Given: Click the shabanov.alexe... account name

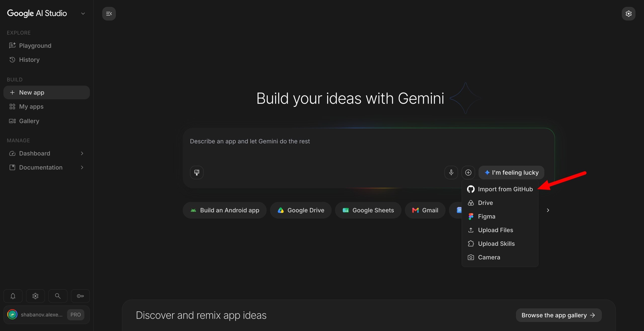Looking at the screenshot, I should [x=42, y=315].
